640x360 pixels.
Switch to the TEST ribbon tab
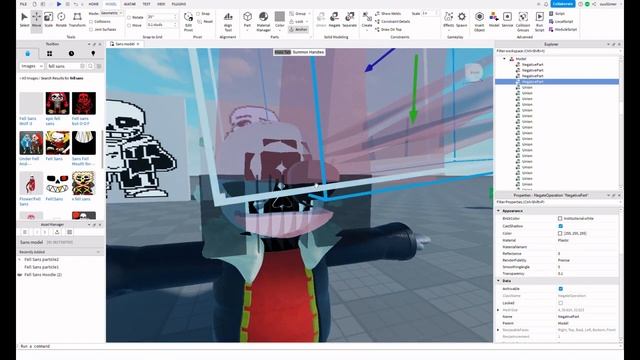[x=146, y=4]
